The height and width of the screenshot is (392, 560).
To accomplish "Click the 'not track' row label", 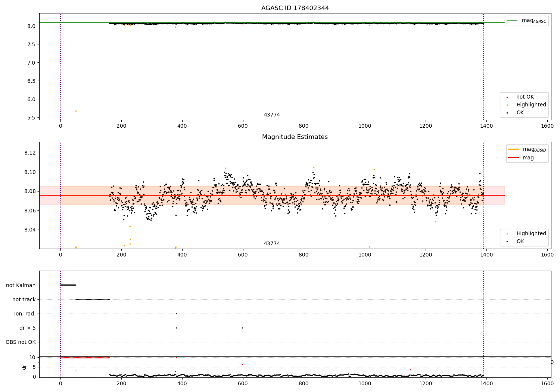I will click(24, 299).
